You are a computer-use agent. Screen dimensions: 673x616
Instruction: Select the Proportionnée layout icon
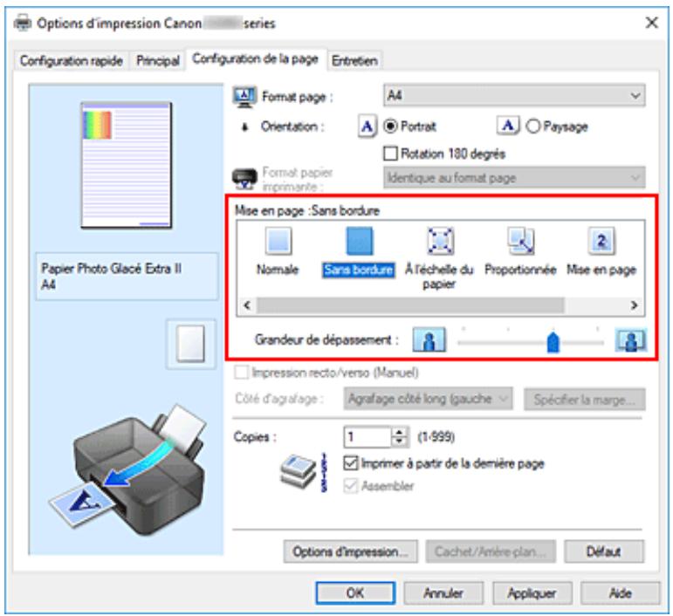520,241
